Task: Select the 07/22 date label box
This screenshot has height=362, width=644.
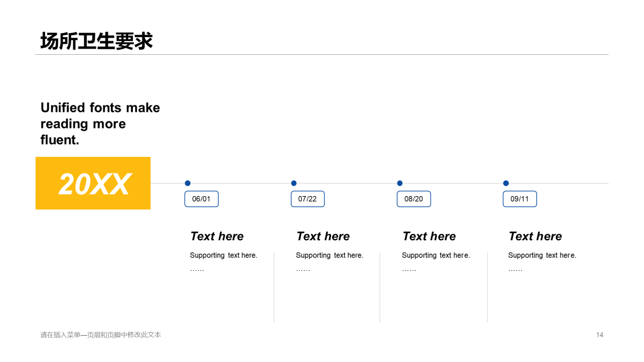Action: click(x=307, y=199)
